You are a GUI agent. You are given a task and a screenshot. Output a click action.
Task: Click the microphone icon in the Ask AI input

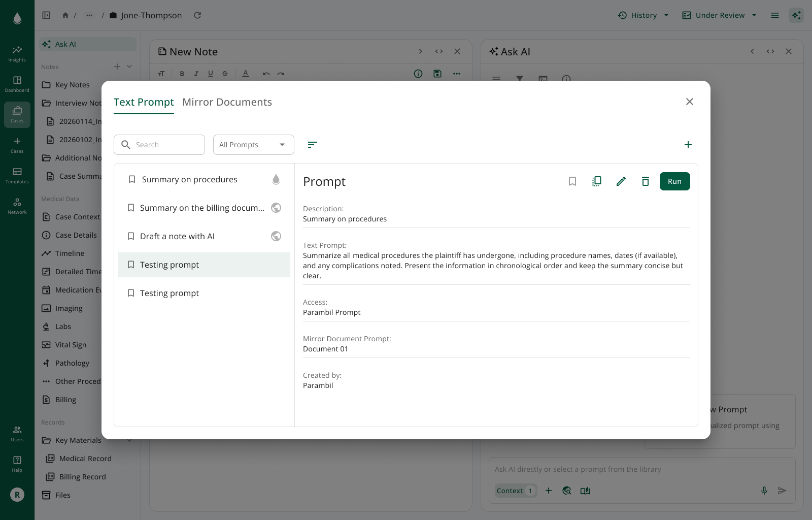click(764, 491)
